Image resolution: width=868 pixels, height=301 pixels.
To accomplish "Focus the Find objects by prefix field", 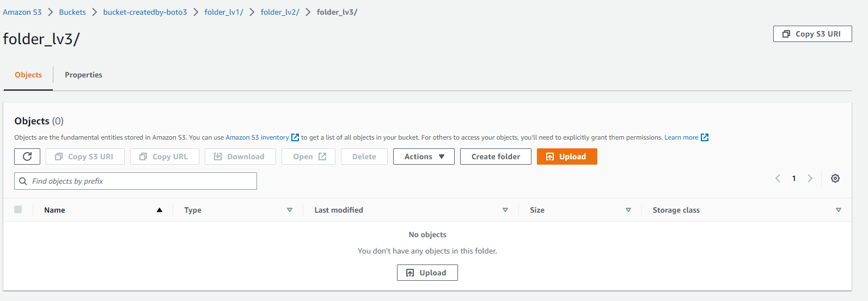I will coord(136,181).
